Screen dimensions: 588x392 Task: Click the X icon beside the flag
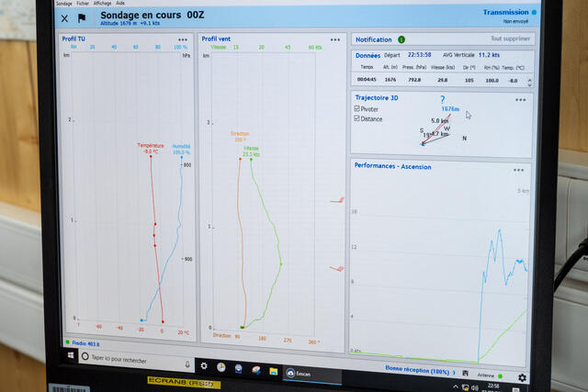pos(64,17)
